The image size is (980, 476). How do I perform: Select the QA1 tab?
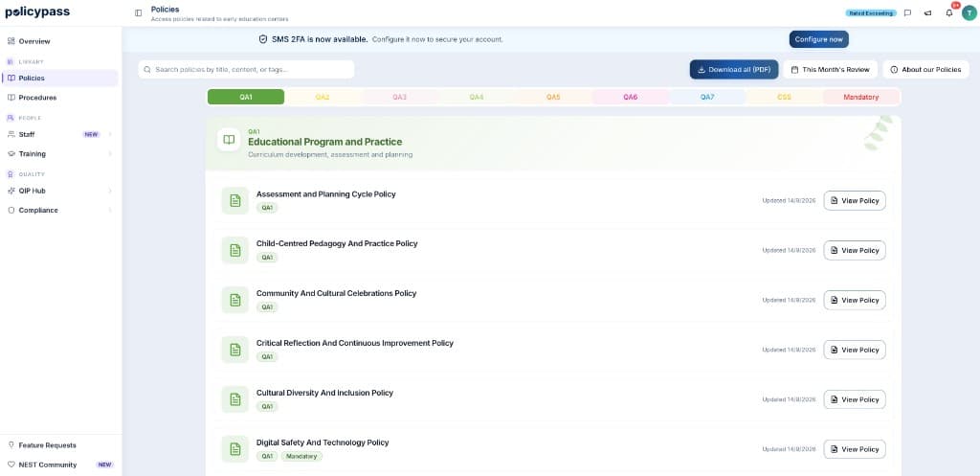(246, 97)
